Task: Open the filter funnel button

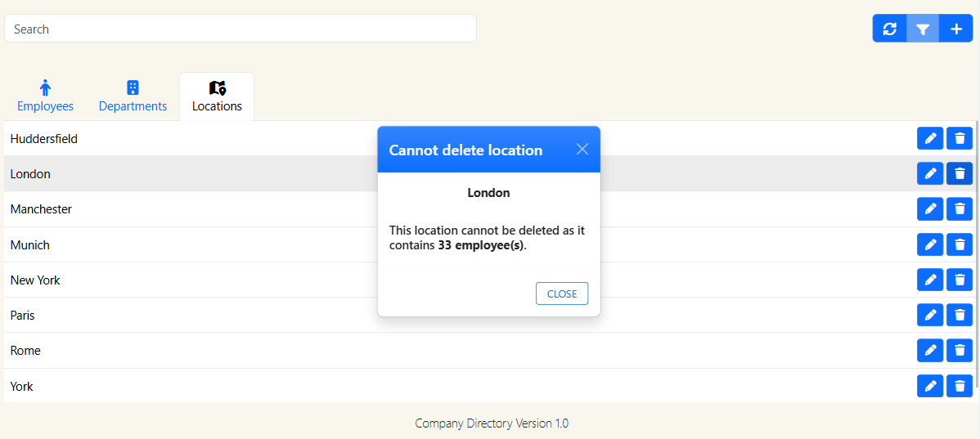Action: pos(923,29)
